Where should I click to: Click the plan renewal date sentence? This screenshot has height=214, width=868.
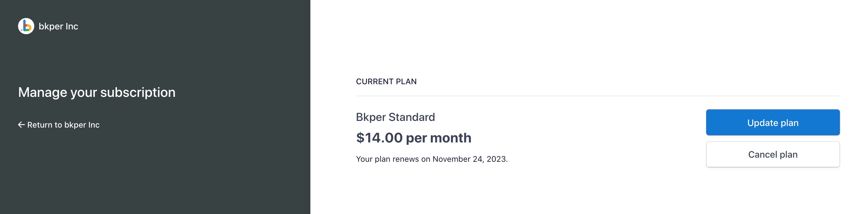(432, 159)
